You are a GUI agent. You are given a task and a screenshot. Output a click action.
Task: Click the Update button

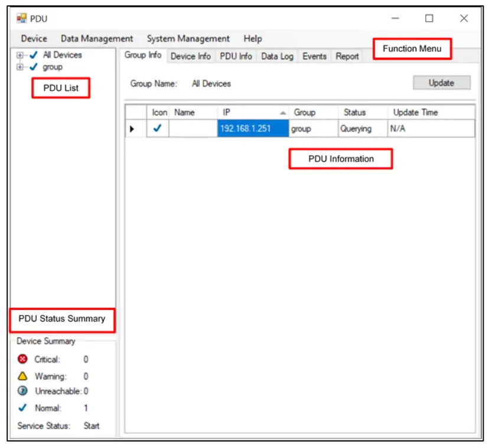click(x=441, y=83)
